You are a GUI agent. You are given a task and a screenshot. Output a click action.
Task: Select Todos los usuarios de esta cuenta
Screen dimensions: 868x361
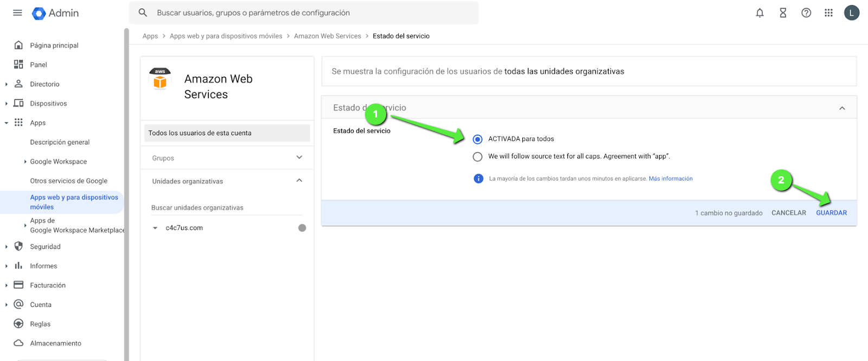point(227,133)
